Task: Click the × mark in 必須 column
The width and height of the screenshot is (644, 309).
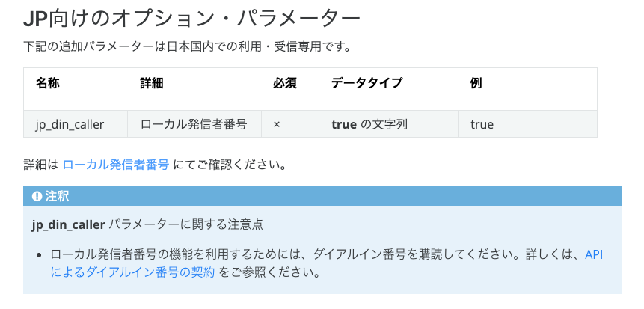Action: 277,124
